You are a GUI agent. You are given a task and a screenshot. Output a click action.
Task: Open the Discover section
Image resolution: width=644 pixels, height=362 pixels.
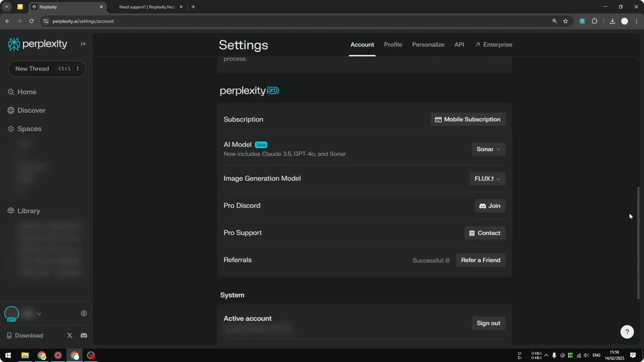31,110
